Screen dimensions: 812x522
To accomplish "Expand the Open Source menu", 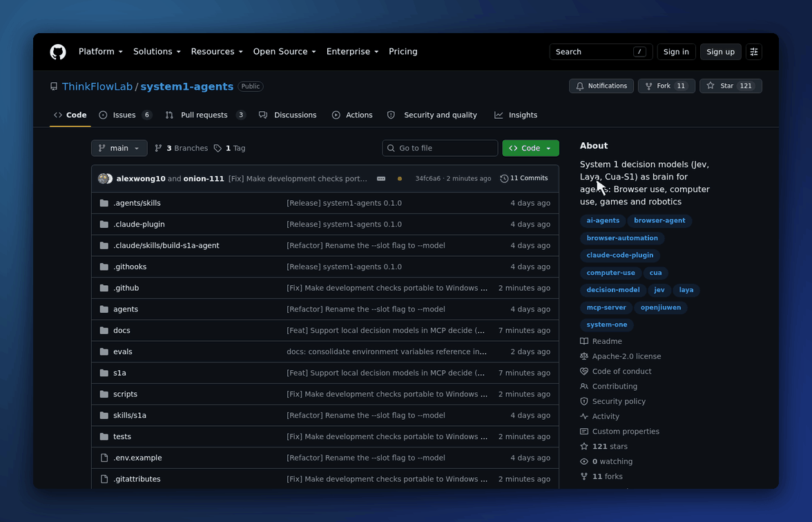I will pos(284,52).
